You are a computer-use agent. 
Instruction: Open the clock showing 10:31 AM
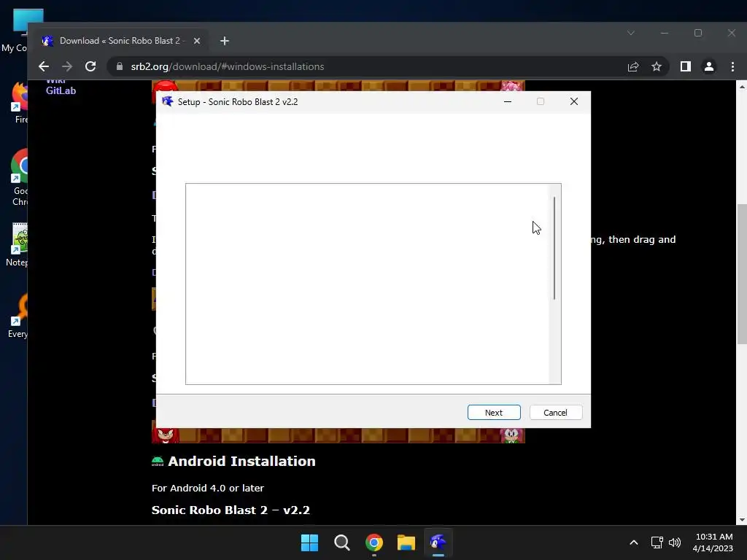click(713, 542)
